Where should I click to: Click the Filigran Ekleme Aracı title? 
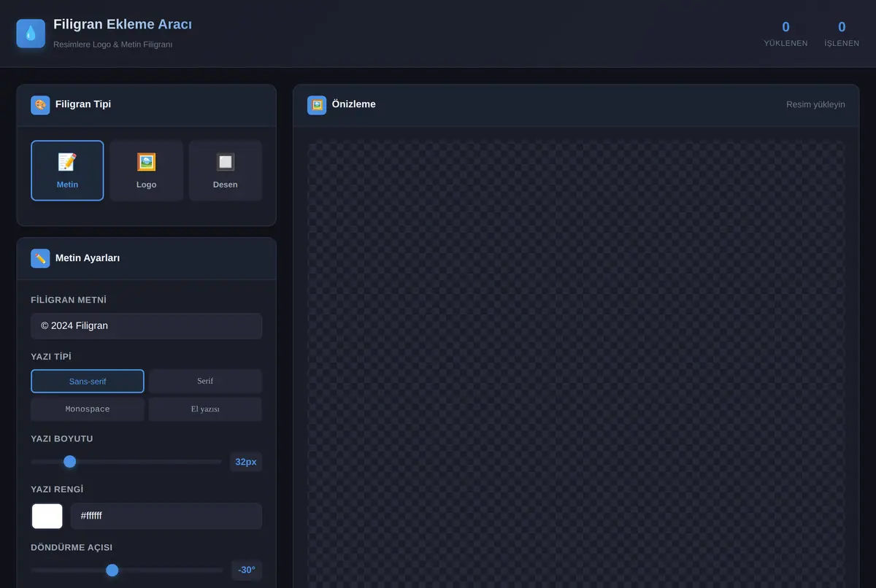(123, 25)
